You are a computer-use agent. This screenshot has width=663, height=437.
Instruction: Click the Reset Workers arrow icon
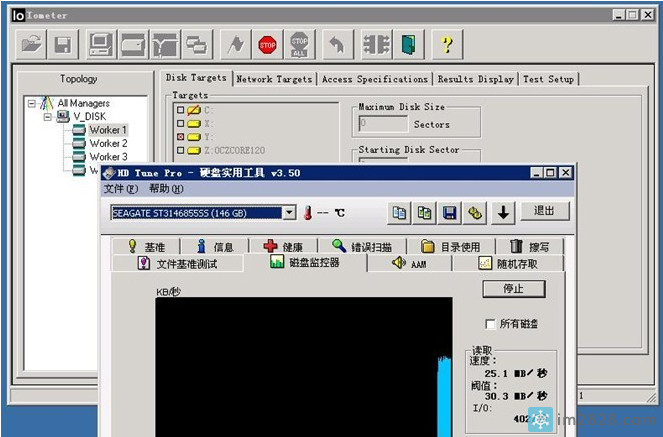point(337,44)
